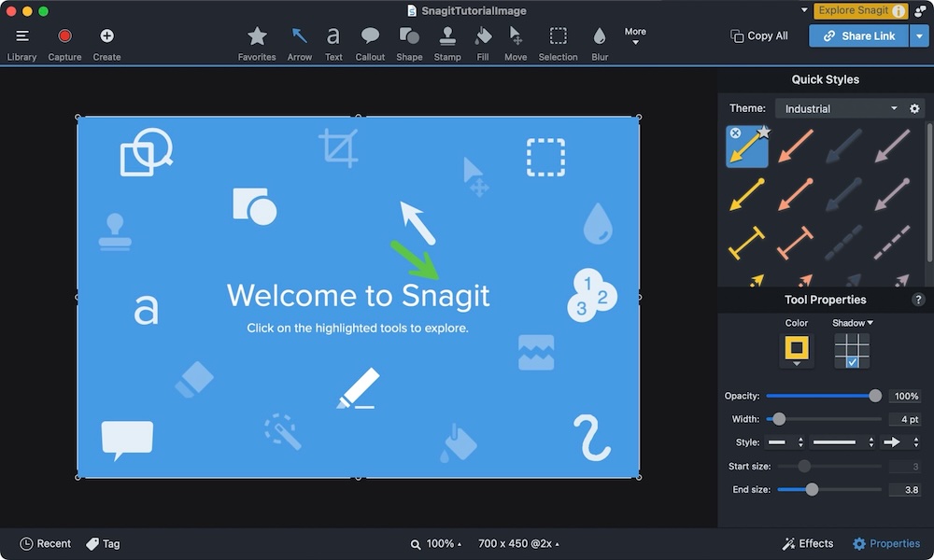Select the Arrow tool
Screen dimensions: 934x560
click(300, 45)
